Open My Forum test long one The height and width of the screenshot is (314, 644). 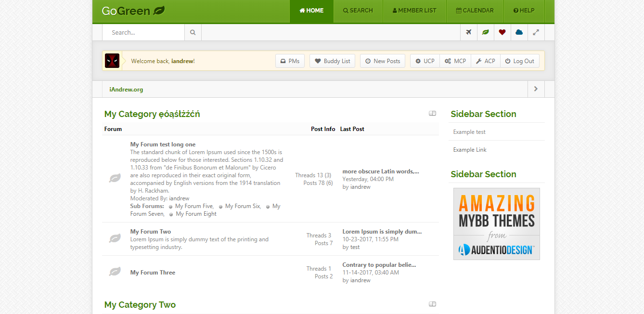tap(163, 144)
